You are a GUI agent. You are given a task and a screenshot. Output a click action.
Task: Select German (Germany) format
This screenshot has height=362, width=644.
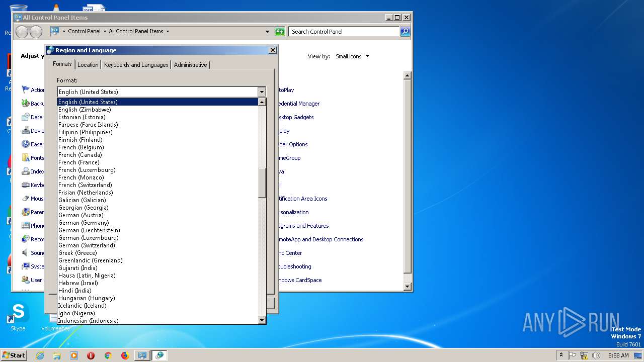click(157, 223)
